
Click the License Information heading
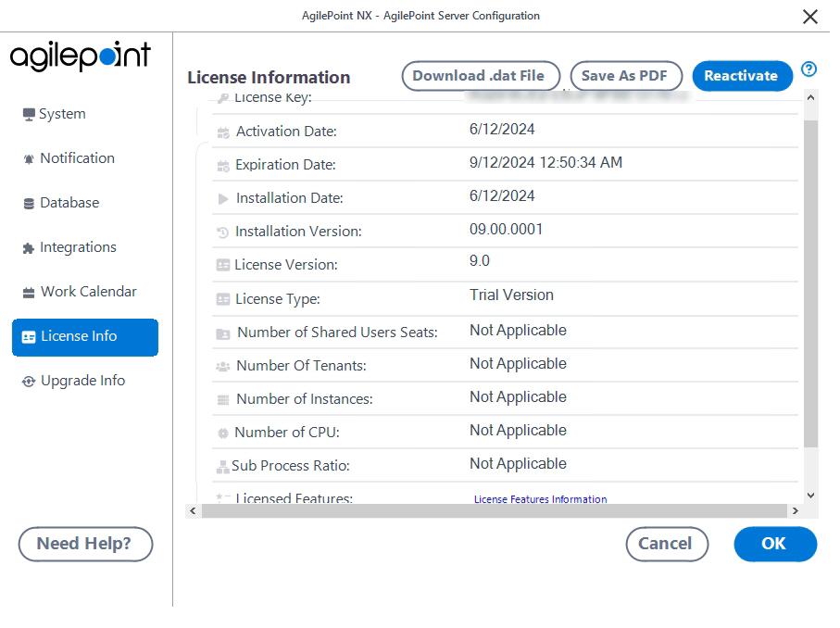pyautogui.click(x=269, y=78)
